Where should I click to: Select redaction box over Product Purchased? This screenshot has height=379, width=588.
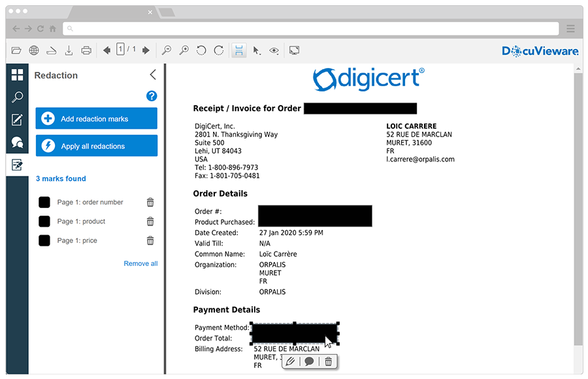(315, 216)
